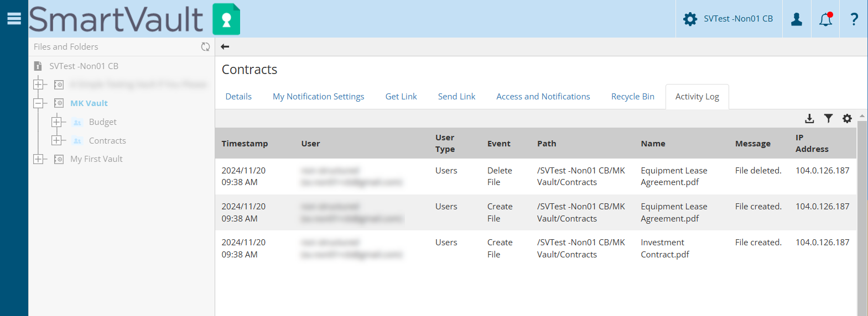The width and height of the screenshot is (868, 316).
Task: Refresh the Files and Folders tree
Action: click(x=205, y=47)
